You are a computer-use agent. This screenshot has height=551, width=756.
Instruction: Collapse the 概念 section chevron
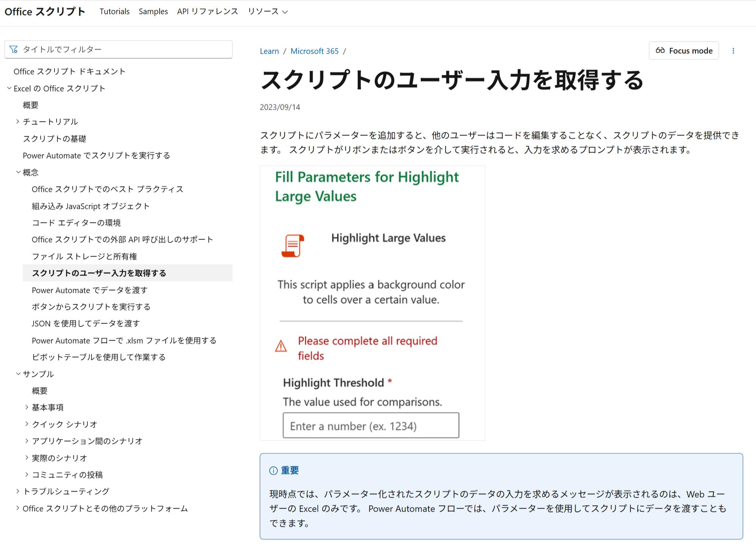tap(18, 172)
